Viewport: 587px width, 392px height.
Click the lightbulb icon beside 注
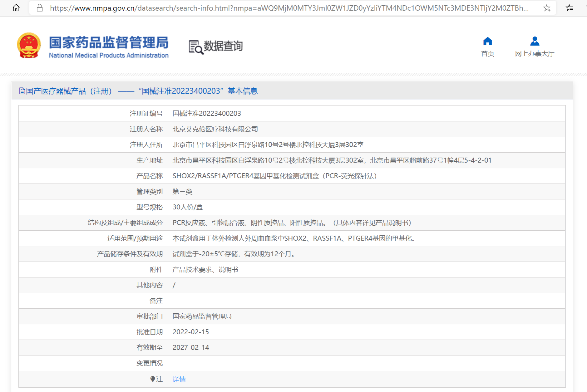pos(152,379)
